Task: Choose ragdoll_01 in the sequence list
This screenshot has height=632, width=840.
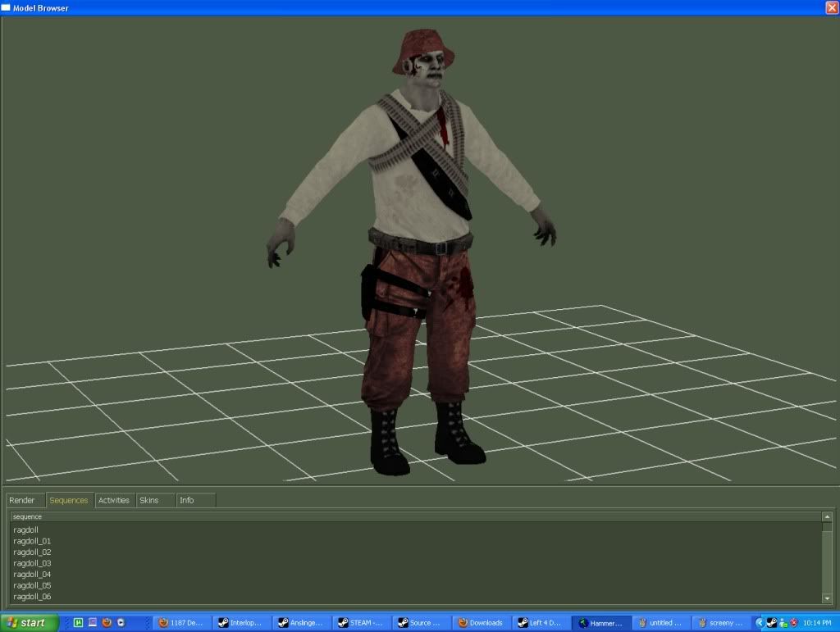Action: [32, 541]
